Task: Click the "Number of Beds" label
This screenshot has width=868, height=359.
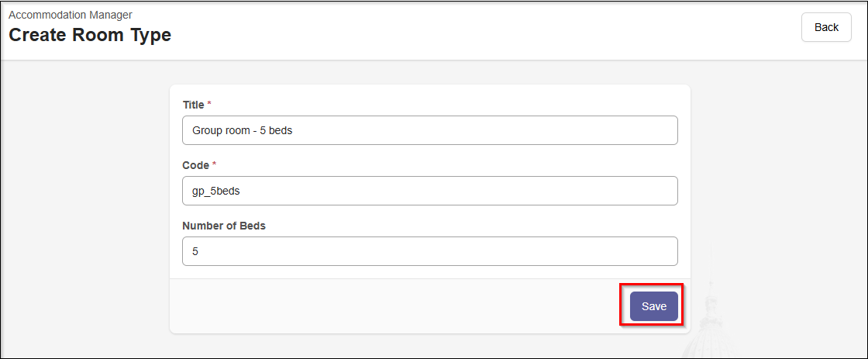Action: point(224,226)
